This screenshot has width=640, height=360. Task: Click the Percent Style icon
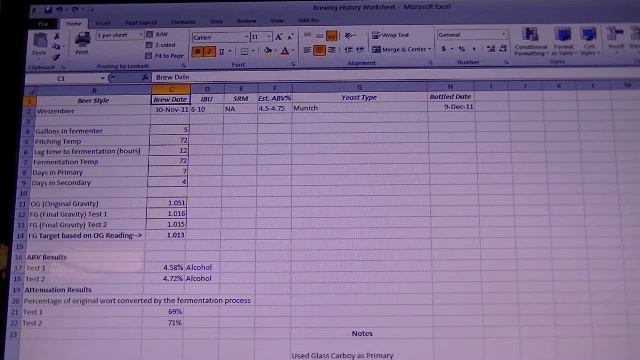[x=462, y=49]
